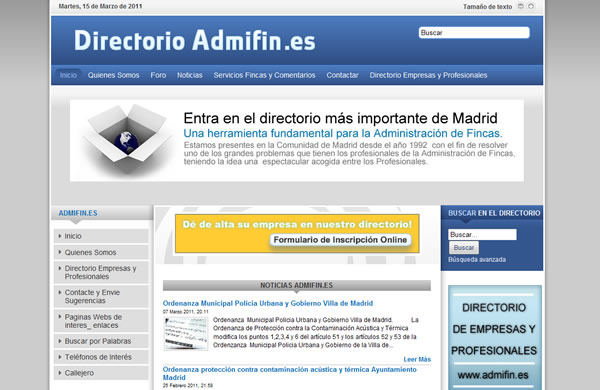Click the Directorio de Empresas y Profesionales banner

click(x=495, y=338)
